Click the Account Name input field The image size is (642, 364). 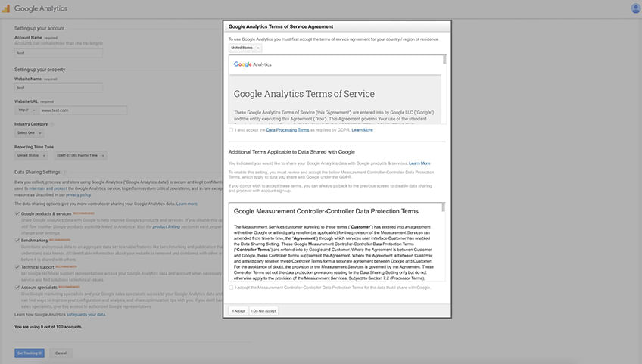[x=59, y=54]
